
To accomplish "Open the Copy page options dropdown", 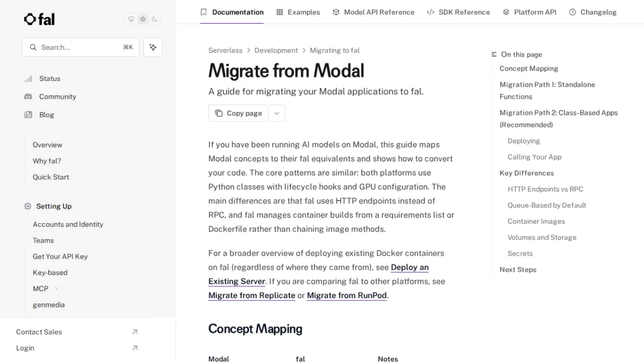I will tap(276, 113).
